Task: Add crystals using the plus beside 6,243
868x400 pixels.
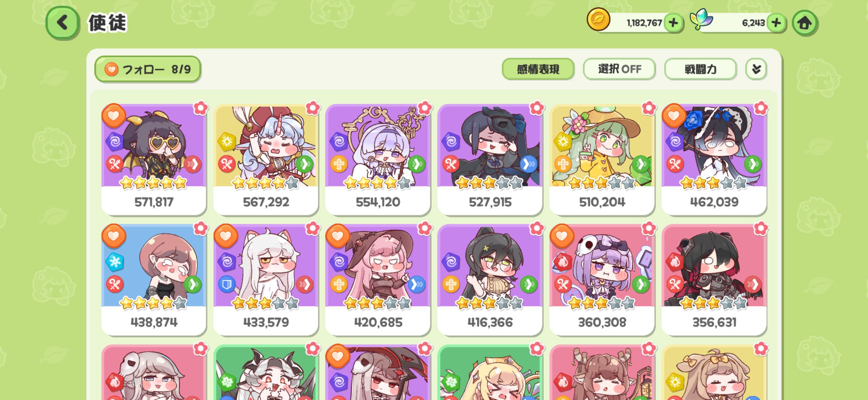Action: tap(776, 23)
